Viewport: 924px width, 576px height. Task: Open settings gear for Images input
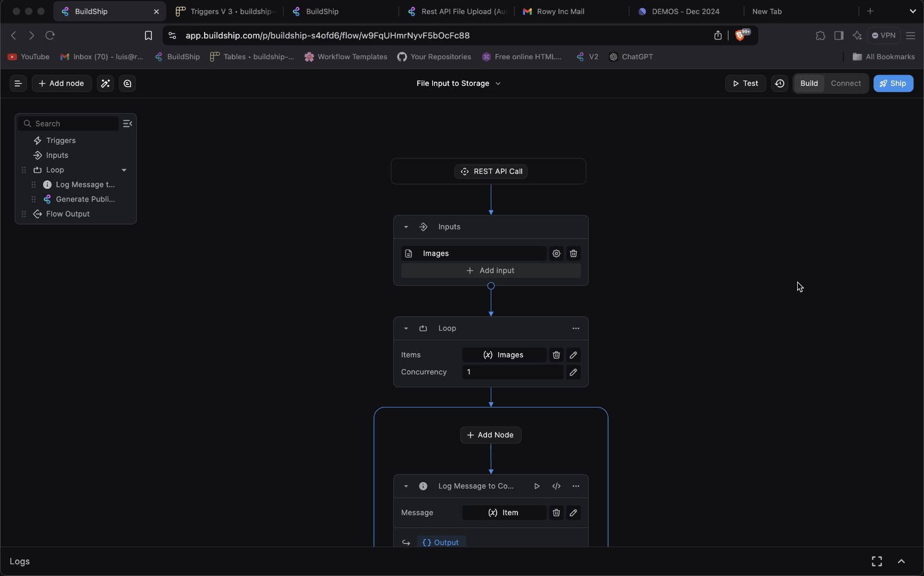pos(556,254)
